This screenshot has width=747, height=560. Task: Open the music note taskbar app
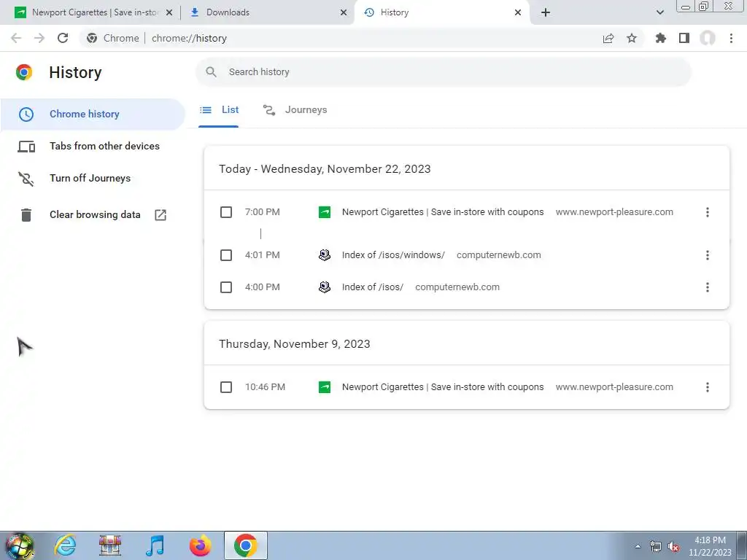pyautogui.click(x=155, y=546)
